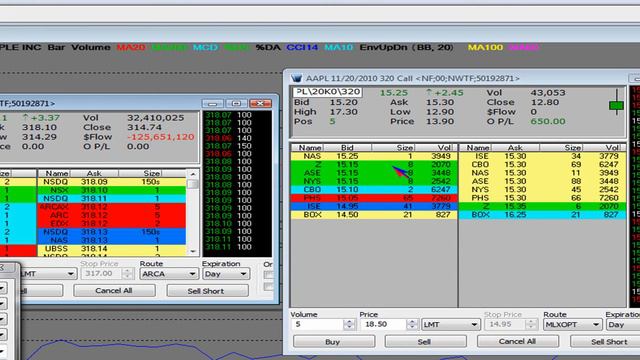The image size is (640, 360).
Task: Click the Price field showing 18.50
Action: click(383, 324)
